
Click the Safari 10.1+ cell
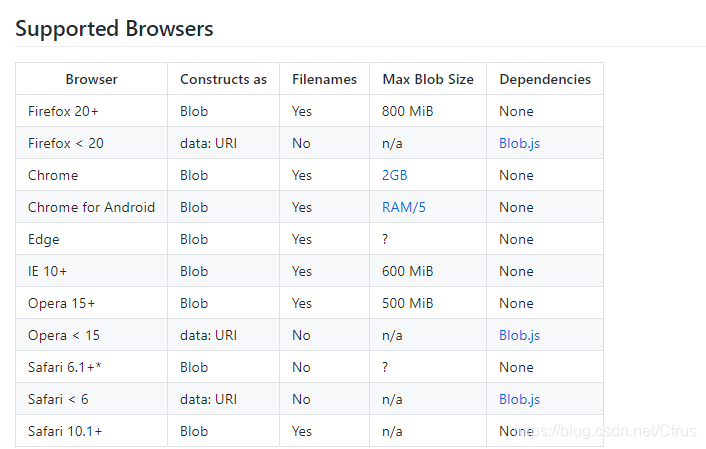click(x=91, y=431)
